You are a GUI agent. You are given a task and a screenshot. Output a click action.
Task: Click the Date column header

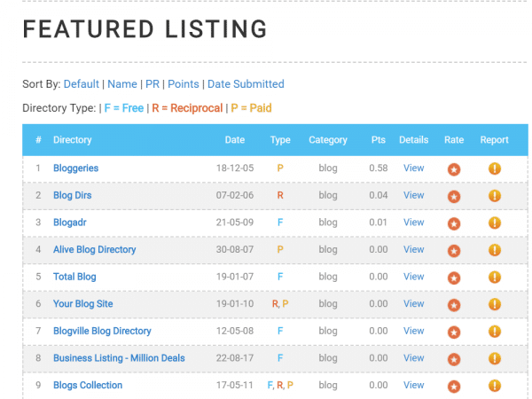coord(235,140)
